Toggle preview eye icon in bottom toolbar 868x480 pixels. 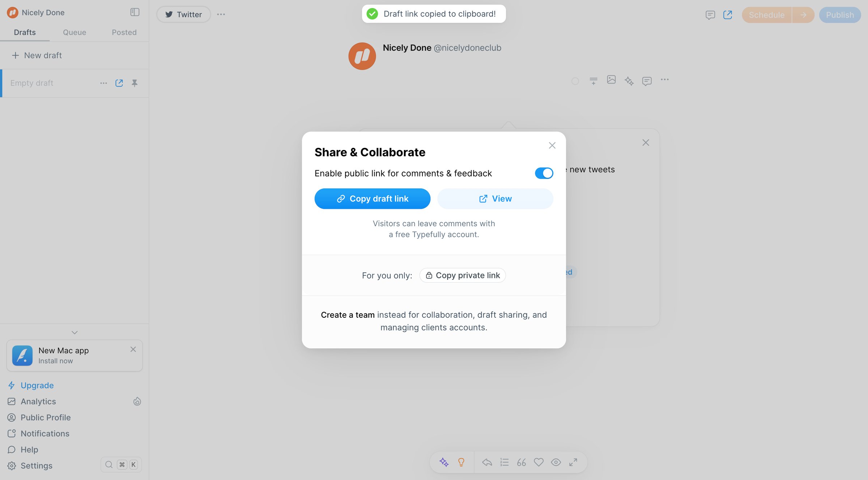click(x=556, y=462)
